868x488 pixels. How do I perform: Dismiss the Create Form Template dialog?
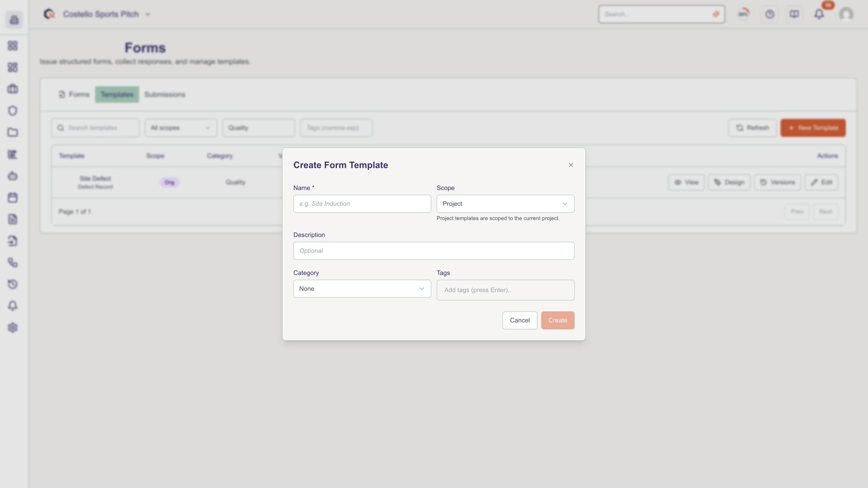[x=571, y=165]
